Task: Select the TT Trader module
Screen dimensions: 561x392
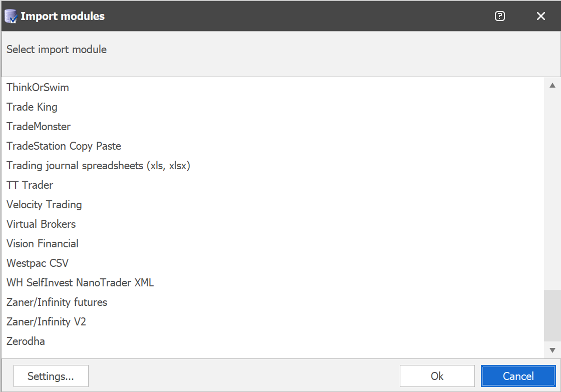Action: coord(273,185)
